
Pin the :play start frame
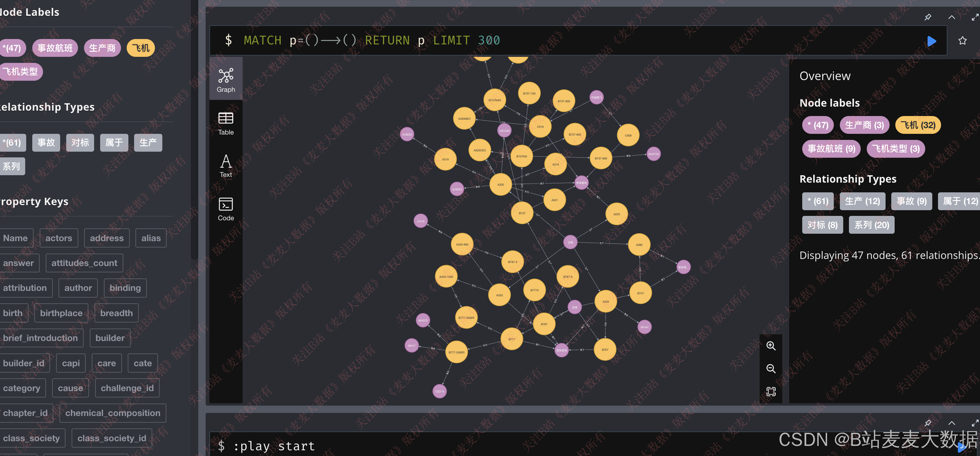coord(928,423)
